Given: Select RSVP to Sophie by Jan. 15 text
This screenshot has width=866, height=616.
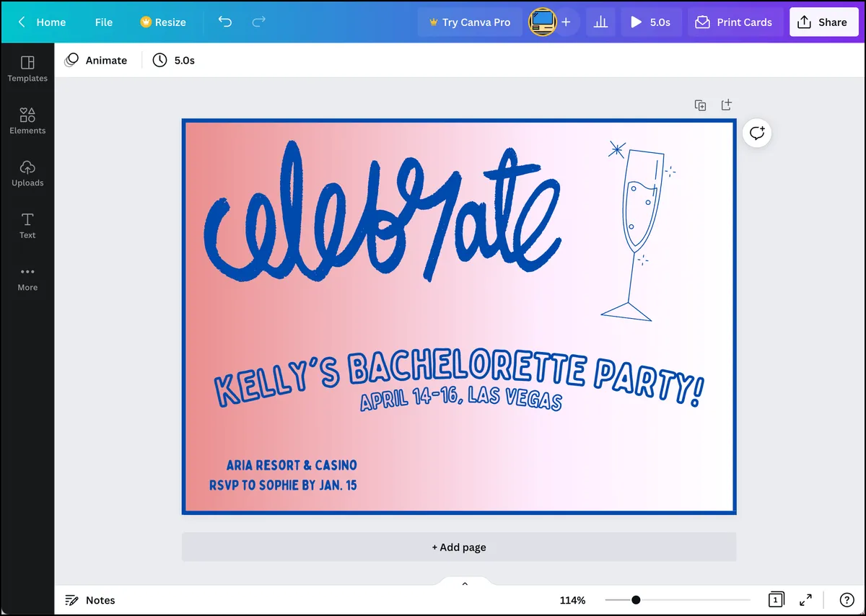Looking at the screenshot, I should pyautogui.click(x=283, y=485).
